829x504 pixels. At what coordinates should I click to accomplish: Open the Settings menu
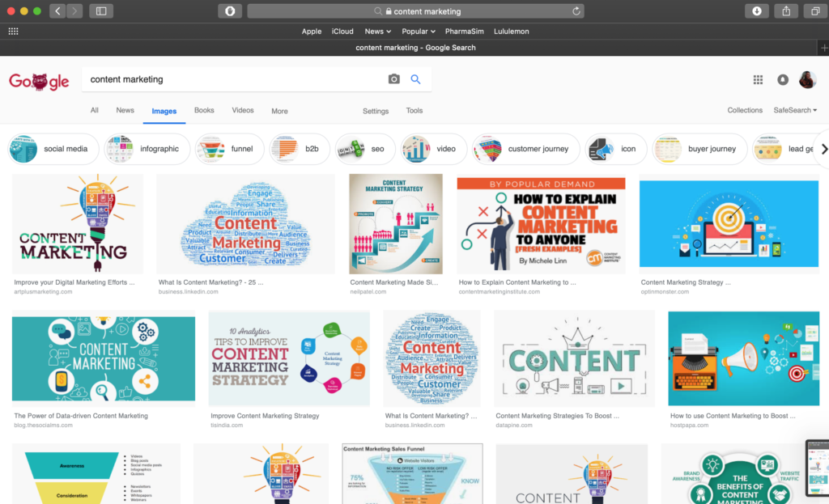(376, 111)
